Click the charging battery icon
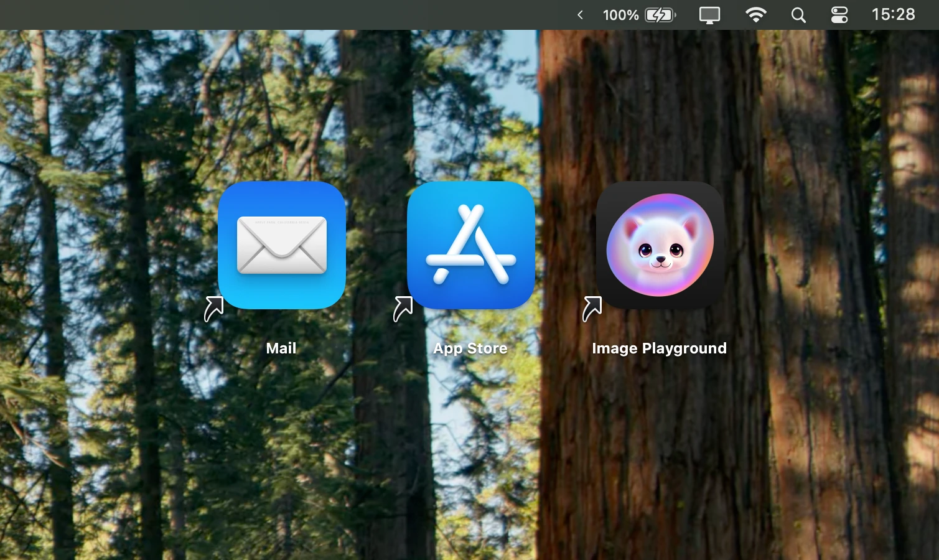The width and height of the screenshot is (939, 560). click(x=660, y=15)
